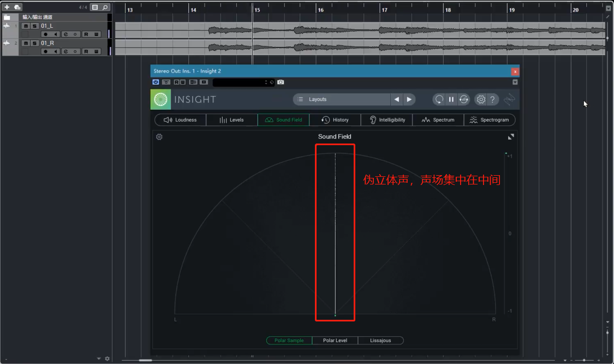Select the 01_L audio waveform event
614x364 pixels.
[x=360, y=30]
